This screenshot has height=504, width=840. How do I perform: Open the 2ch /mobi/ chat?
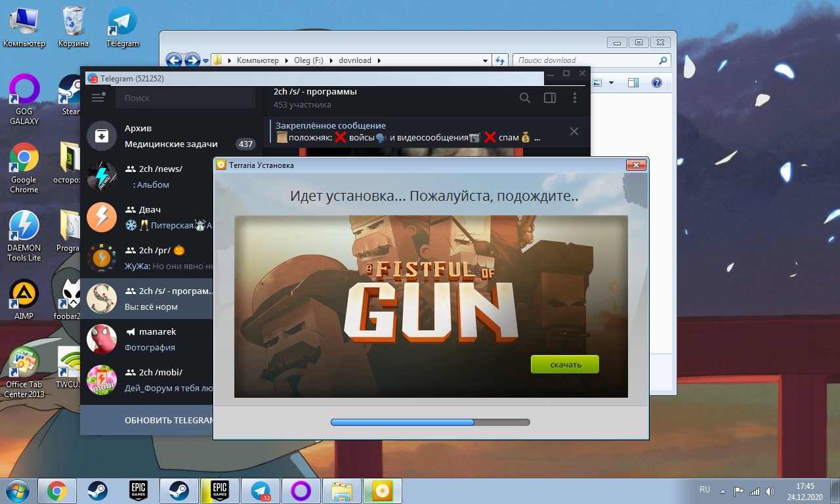(x=146, y=380)
